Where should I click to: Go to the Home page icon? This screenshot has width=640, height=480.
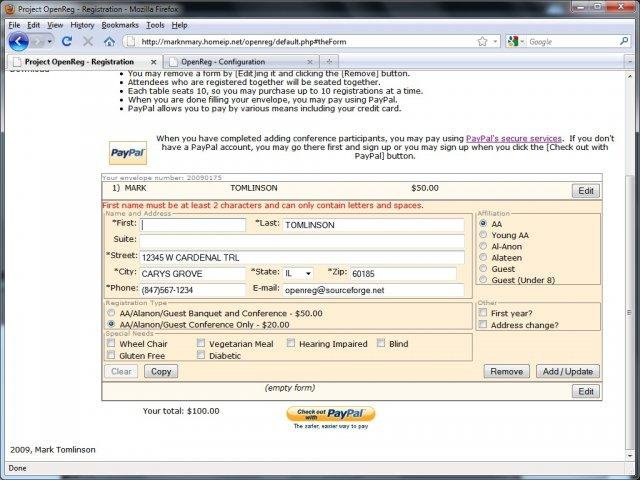(x=109, y=41)
